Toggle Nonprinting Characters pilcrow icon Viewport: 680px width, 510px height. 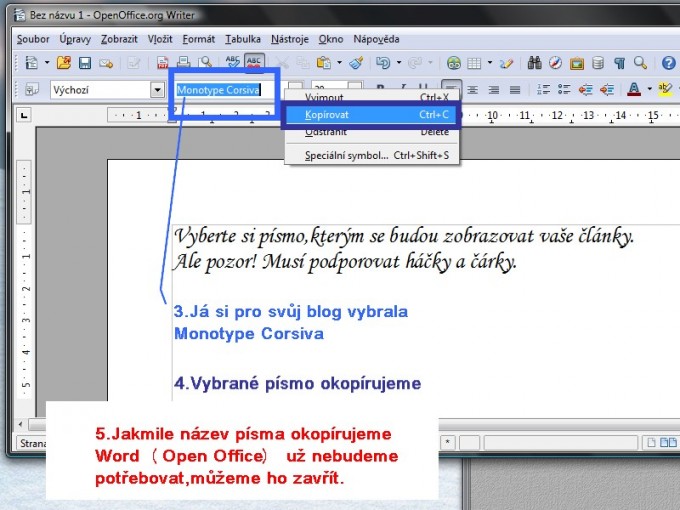(619, 63)
